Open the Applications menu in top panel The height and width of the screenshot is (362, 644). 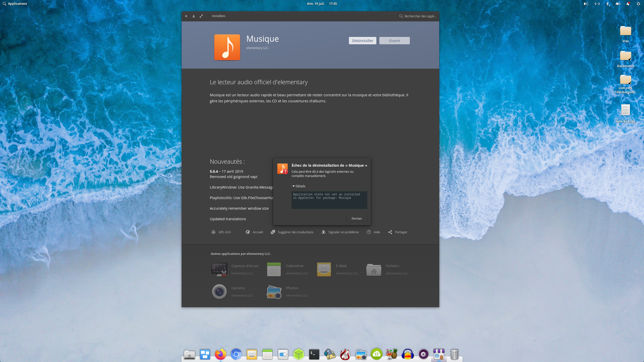coord(15,4)
